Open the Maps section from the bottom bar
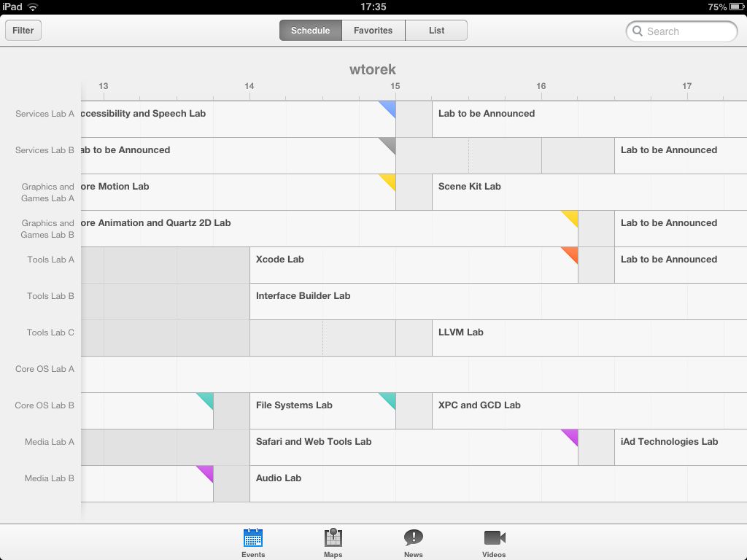The height and width of the screenshot is (560, 747). click(x=333, y=540)
